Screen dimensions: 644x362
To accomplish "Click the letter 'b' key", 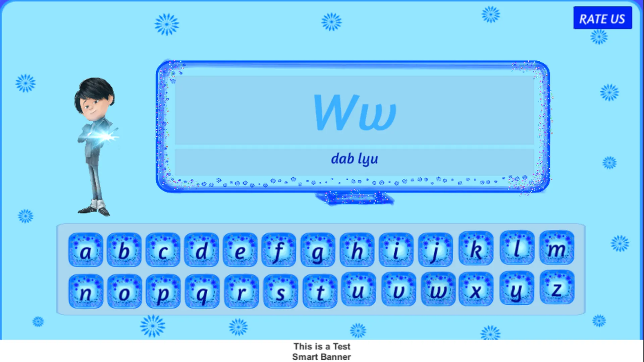I will 124,249.
